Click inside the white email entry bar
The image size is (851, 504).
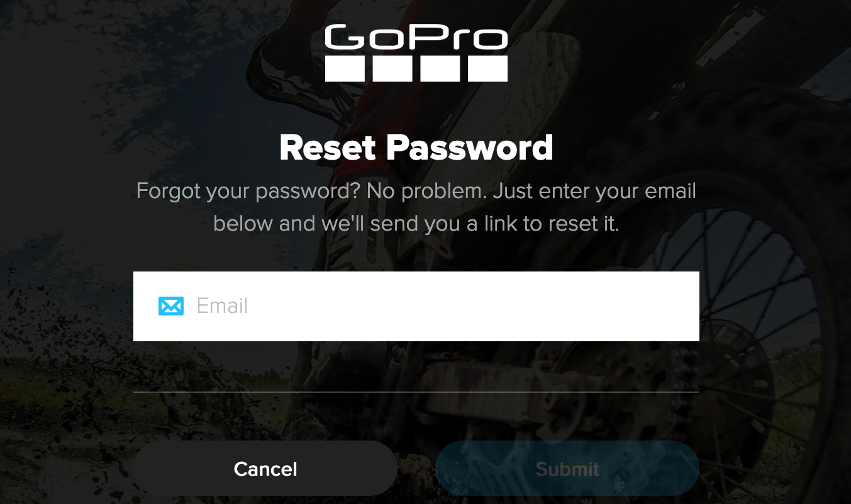pyautogui.click(x=416, y=306)
